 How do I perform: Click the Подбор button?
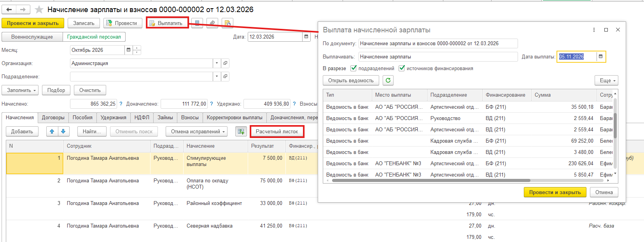[56, 90]
